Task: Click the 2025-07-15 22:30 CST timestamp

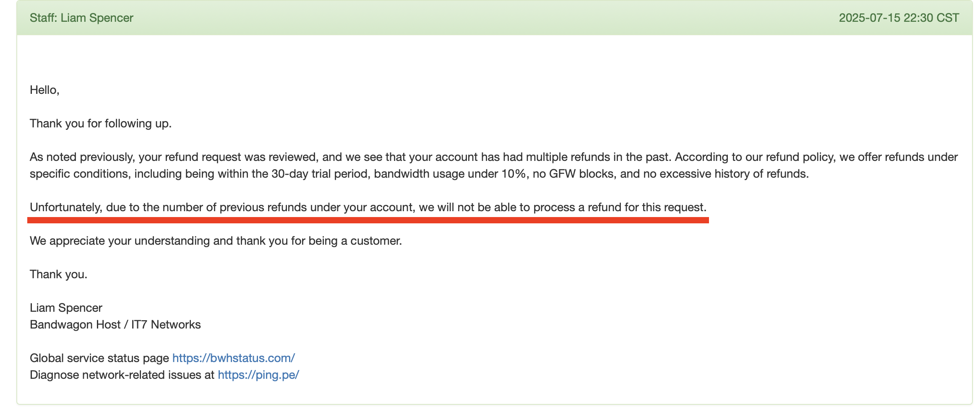Action: pyautogui.click(x=899, y=18)
